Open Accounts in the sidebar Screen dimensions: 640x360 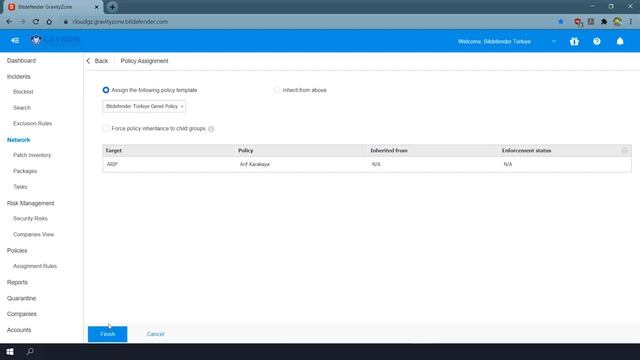[x=19, y=330]
